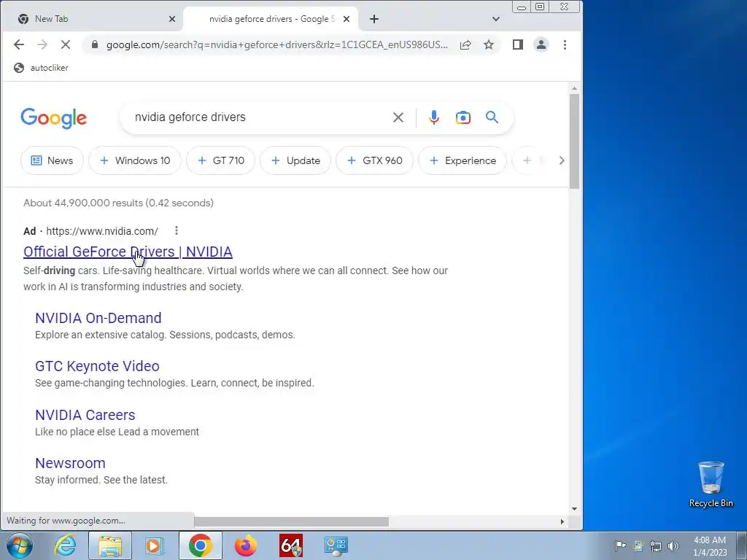Image resolution: width=747 pixels, height=560 pixels.
Task: Open Windows Media Player from taskbar
Action: click(x=155, y=545)
